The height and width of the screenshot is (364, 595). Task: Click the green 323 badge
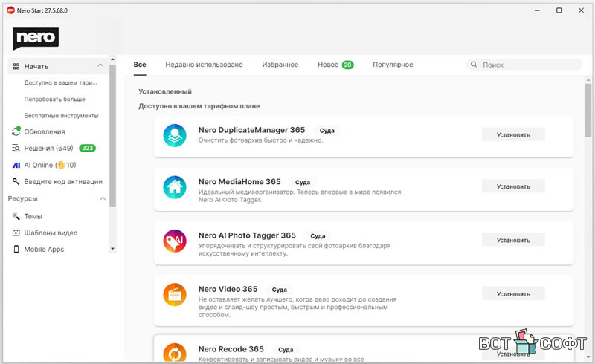coord(87,148)
